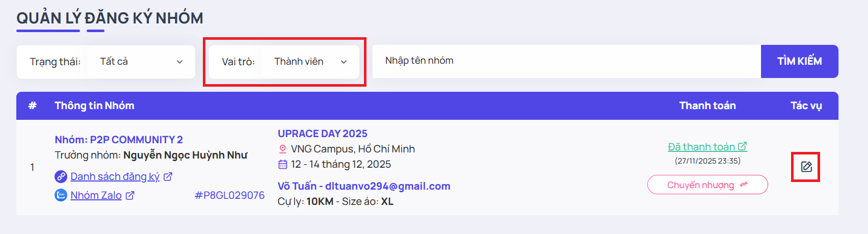Click the calendar icon beside the event dates
The width and height of the screenshot is (868, 234).
[x=283, y=164]
